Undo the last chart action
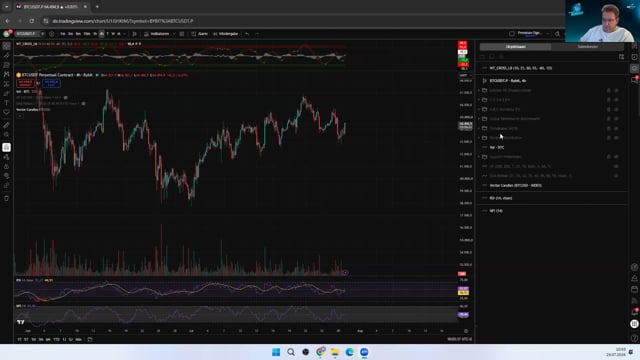Viewport: 640px width, 360px height. coord(247,33)
